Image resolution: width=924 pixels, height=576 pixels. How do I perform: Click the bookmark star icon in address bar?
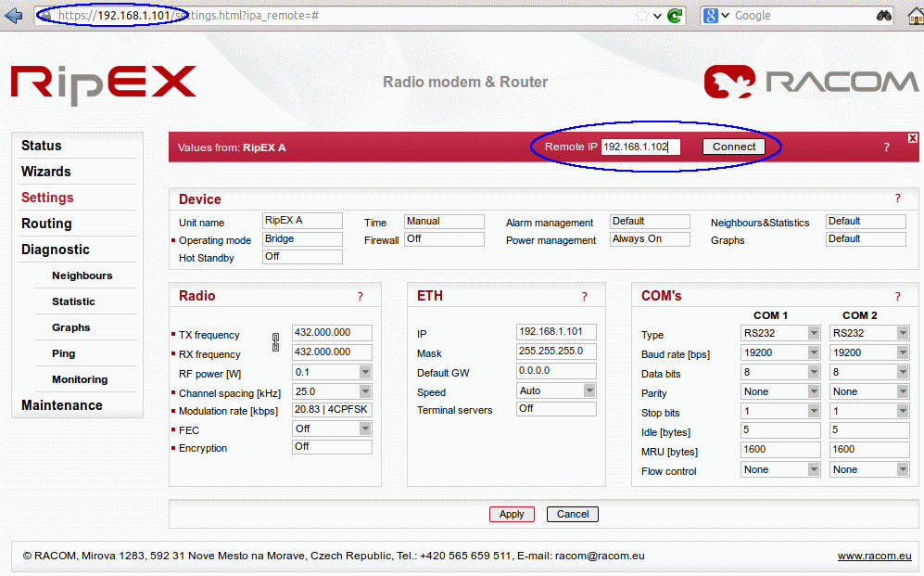pos(642,16)
